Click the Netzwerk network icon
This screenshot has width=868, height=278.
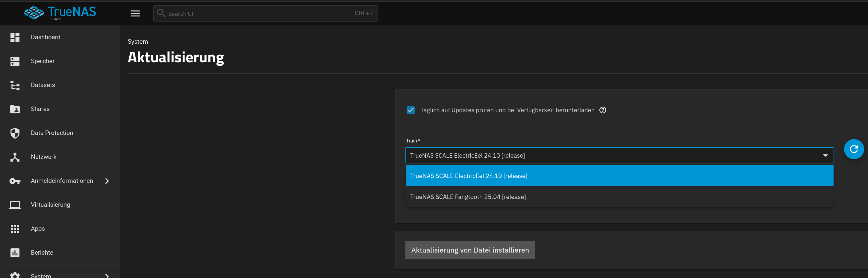coord(15,157)
